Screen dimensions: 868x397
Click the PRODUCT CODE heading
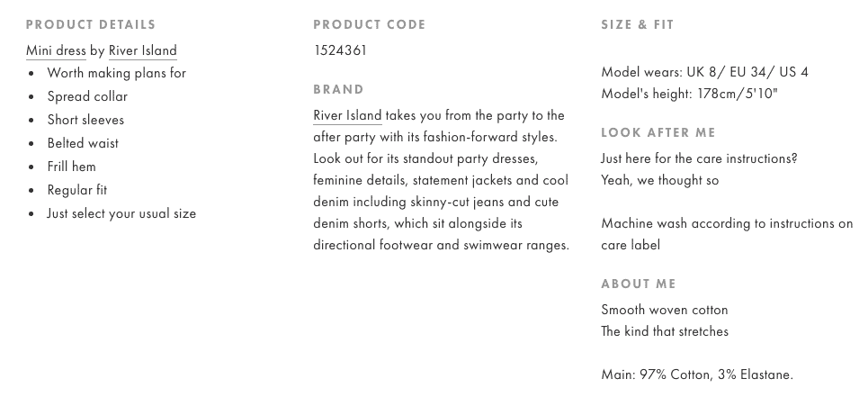pyautogui.click(x=370, y=24)
